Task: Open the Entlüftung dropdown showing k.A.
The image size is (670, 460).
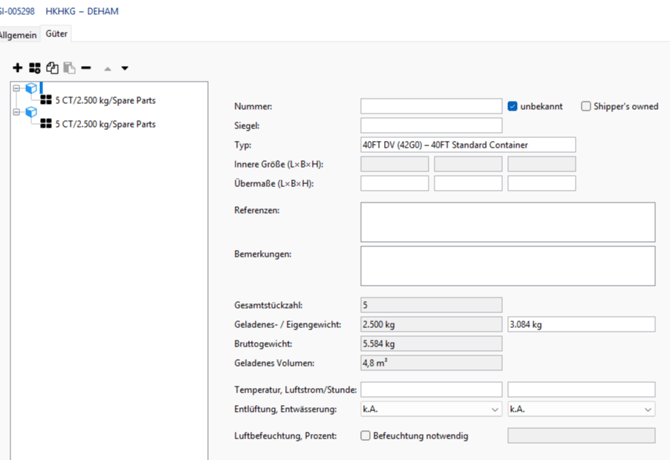Action: [x=430, y=409]
